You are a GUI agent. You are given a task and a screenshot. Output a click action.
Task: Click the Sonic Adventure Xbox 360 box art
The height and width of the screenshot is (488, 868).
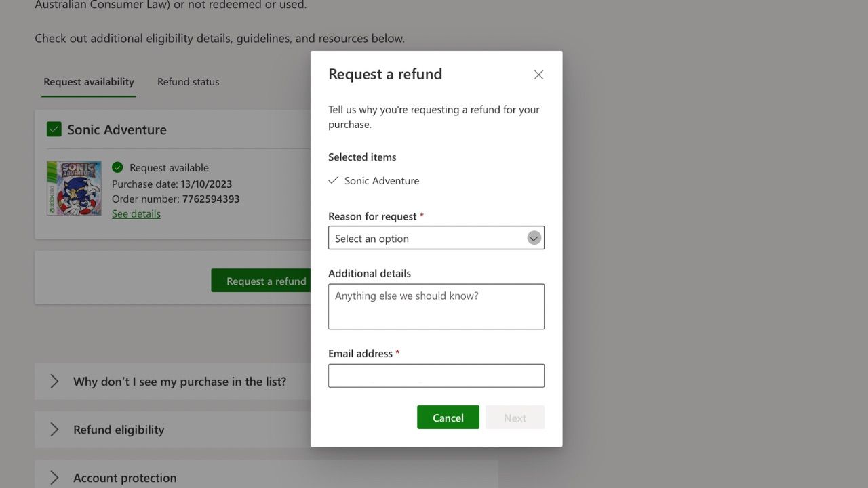[74, 188]
